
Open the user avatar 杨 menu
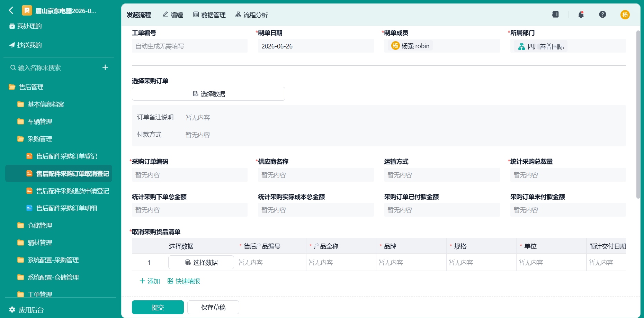[625, 15]
